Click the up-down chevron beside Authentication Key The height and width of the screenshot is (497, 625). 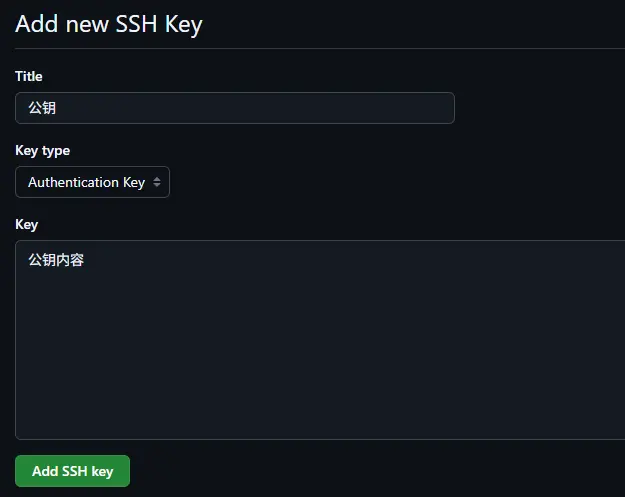(157, 182)
